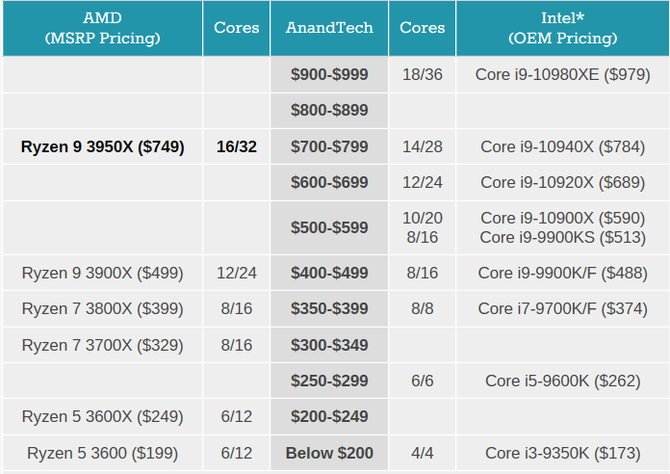The image size is (670, 474).
Task: Click '8/16' cores beside Ryzen 7 3700X
Action: (x=236, y=345)
